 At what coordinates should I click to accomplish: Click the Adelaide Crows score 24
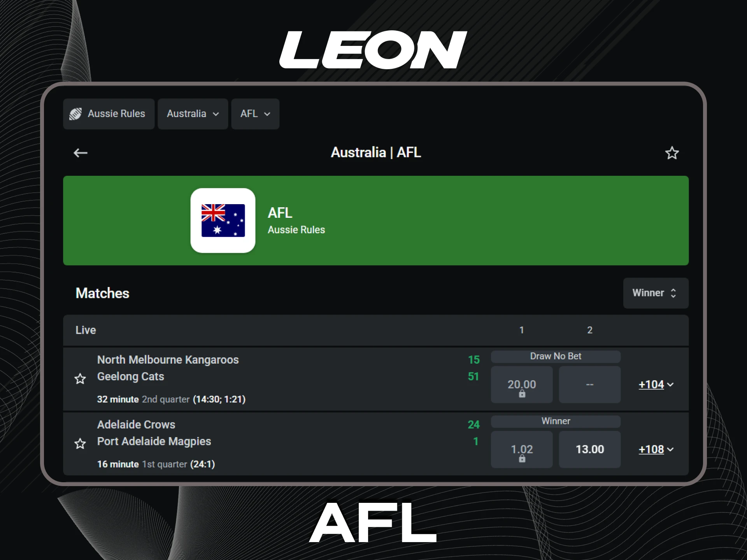(473, 425)
